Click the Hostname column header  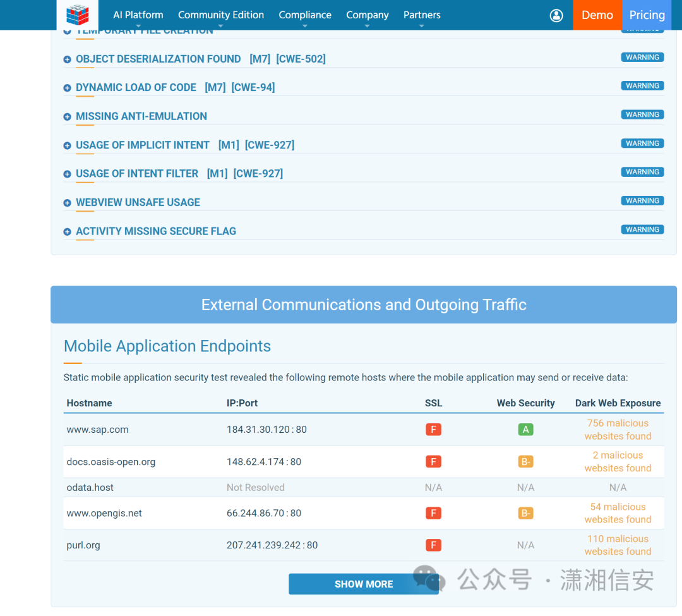pyautogui.click(x=89, y=403)
